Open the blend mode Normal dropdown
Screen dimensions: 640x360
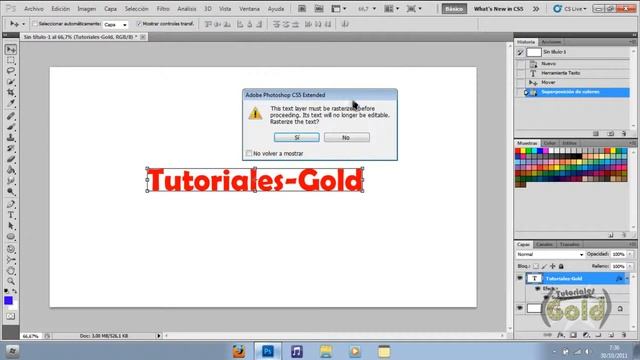tap(550, 254)
